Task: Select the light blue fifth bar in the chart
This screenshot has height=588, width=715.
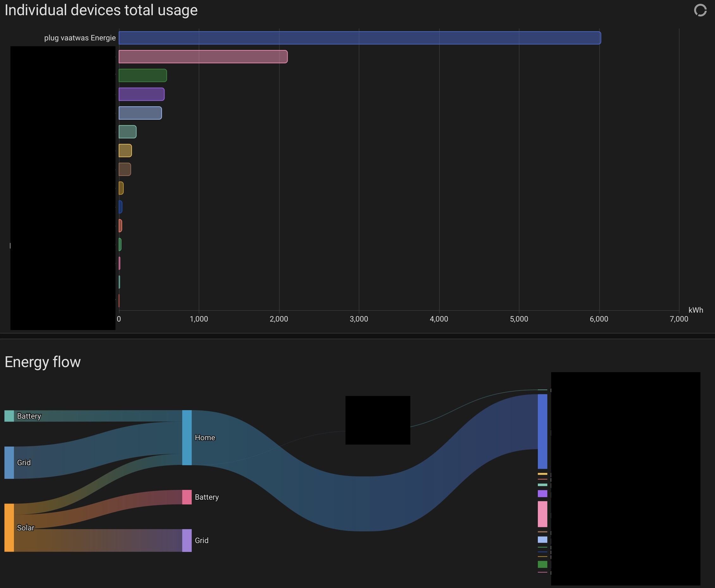Action: pyautogui.click(x=140, y=113)
